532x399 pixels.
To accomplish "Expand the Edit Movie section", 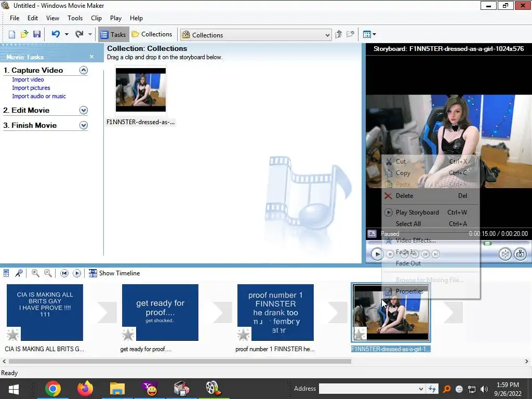I will coord(84,110).
